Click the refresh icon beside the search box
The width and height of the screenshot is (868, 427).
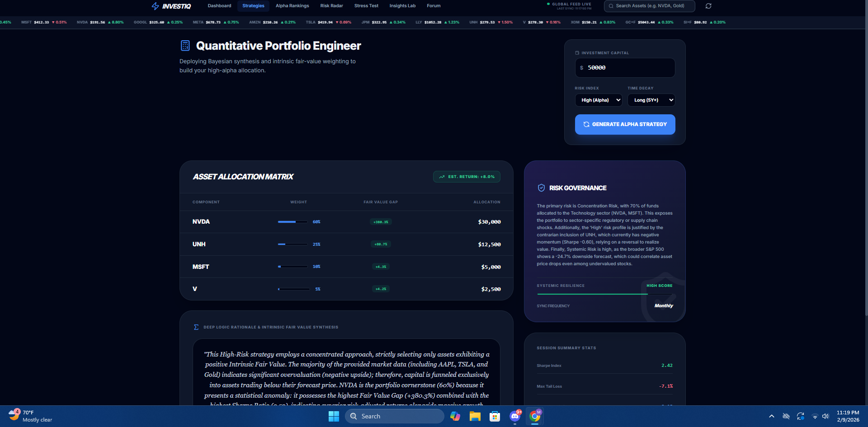[708, 6]
